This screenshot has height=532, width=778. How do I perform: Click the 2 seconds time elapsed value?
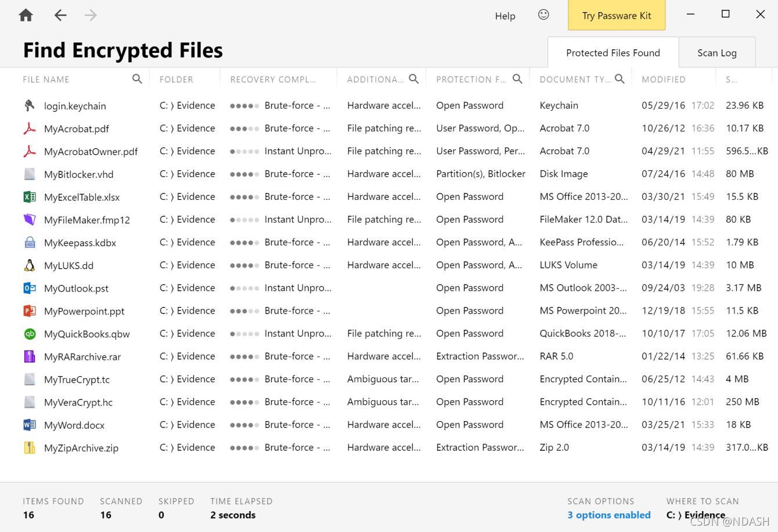tap(233, 515)
